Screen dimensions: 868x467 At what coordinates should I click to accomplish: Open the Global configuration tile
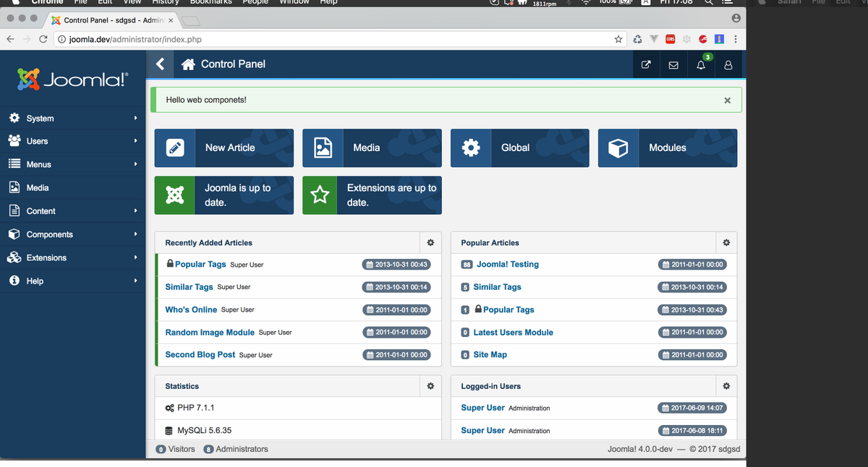pos(520,147)
